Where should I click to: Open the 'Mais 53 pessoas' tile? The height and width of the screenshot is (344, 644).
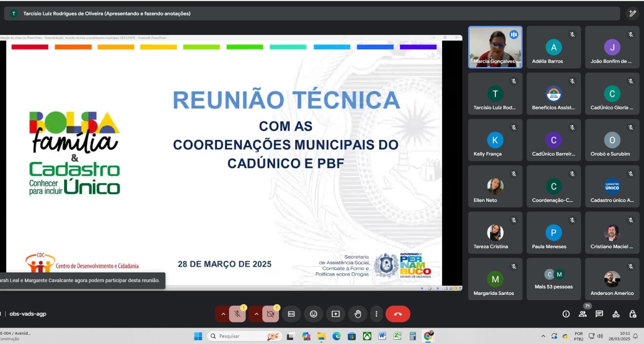pos(553,279)
